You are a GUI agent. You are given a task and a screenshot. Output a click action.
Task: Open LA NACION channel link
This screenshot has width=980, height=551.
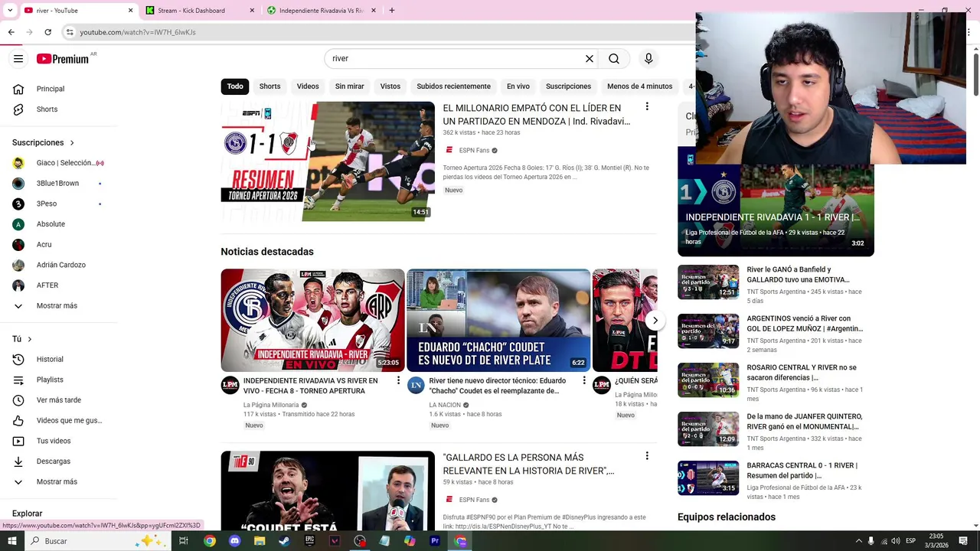[445, 405]
